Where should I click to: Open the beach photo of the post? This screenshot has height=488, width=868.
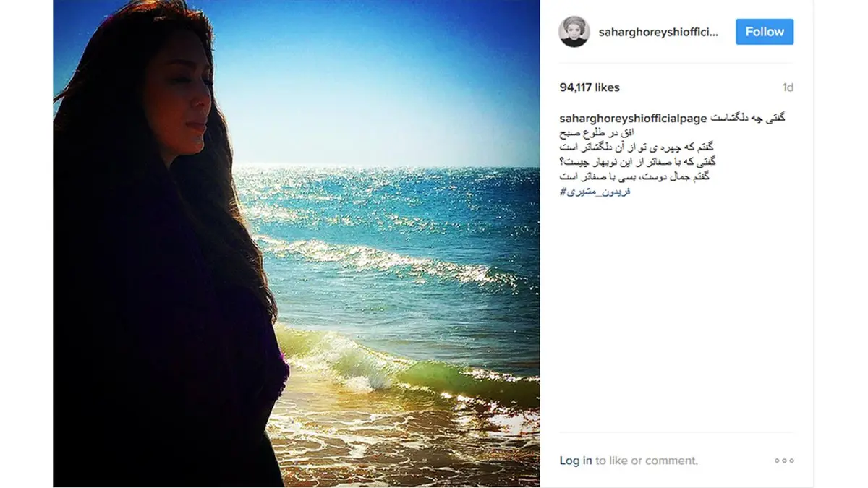tap(296, 244)
